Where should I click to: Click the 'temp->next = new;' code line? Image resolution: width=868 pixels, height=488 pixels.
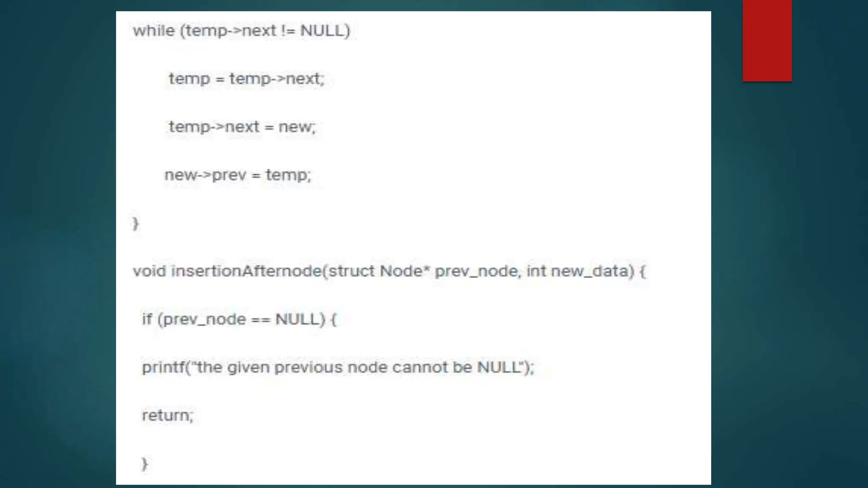point(242,127)
